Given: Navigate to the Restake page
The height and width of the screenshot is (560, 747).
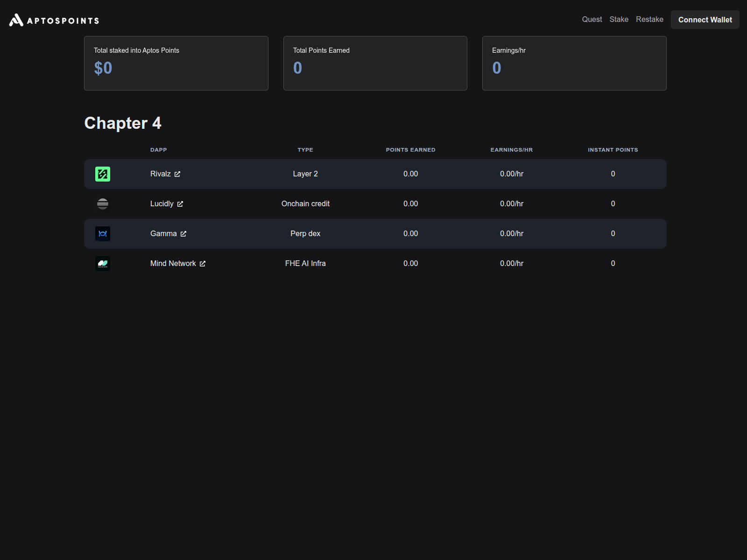Looking at the screenshot, I should [649, 19].
